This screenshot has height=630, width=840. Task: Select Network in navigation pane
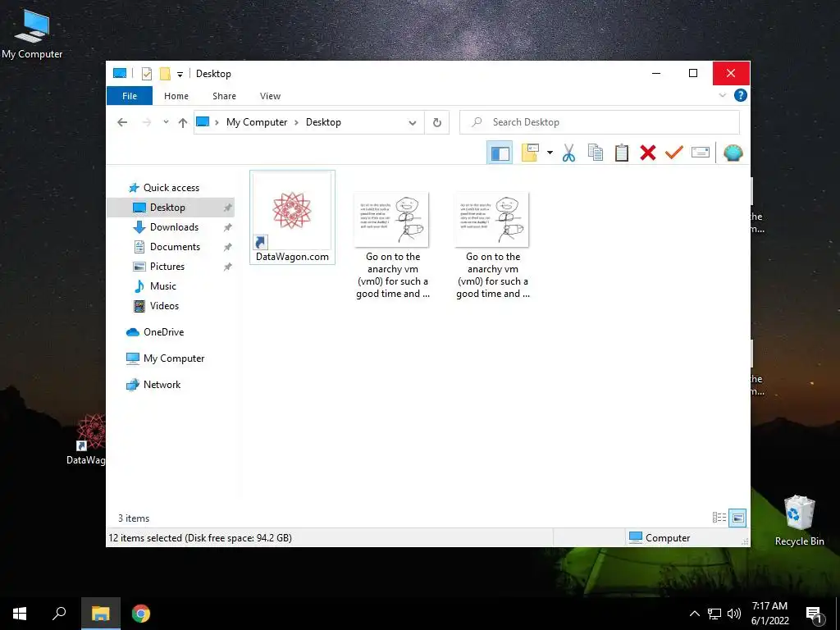(162, 385)
